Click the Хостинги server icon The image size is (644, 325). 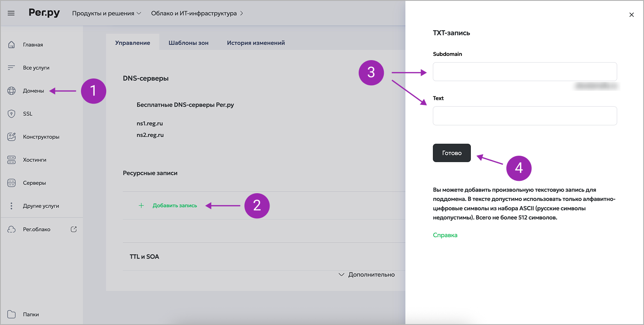(x=12, y=160)
